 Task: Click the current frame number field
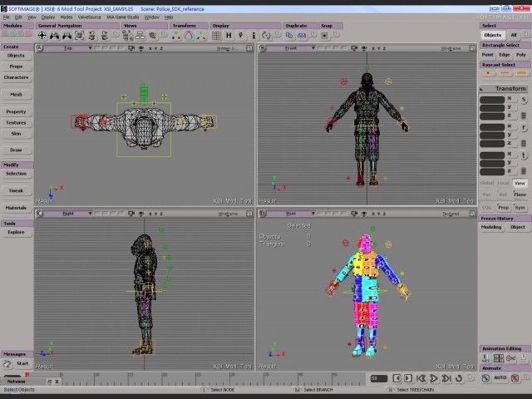coord(379,378)
